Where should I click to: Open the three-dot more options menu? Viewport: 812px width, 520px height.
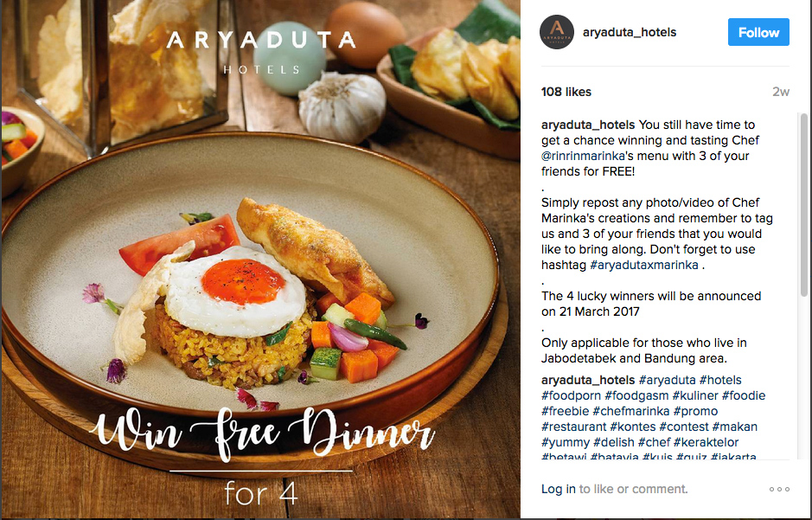779,489
